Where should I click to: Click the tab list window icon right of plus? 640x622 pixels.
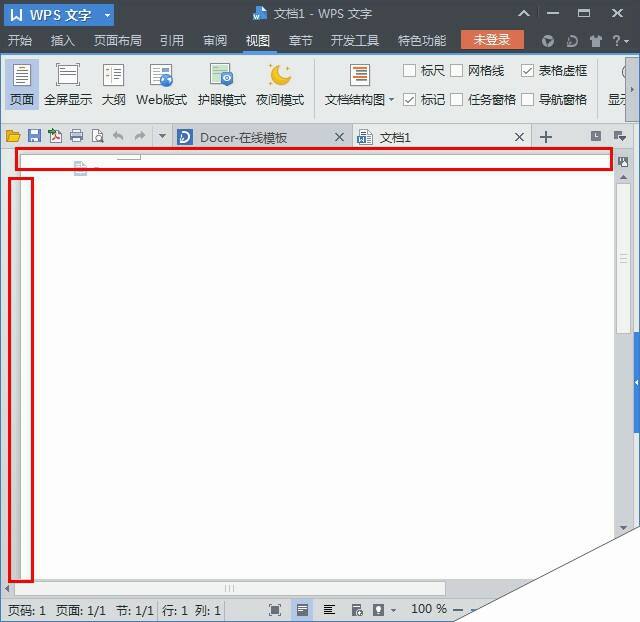pyautogui.click(x=596, y=136)
